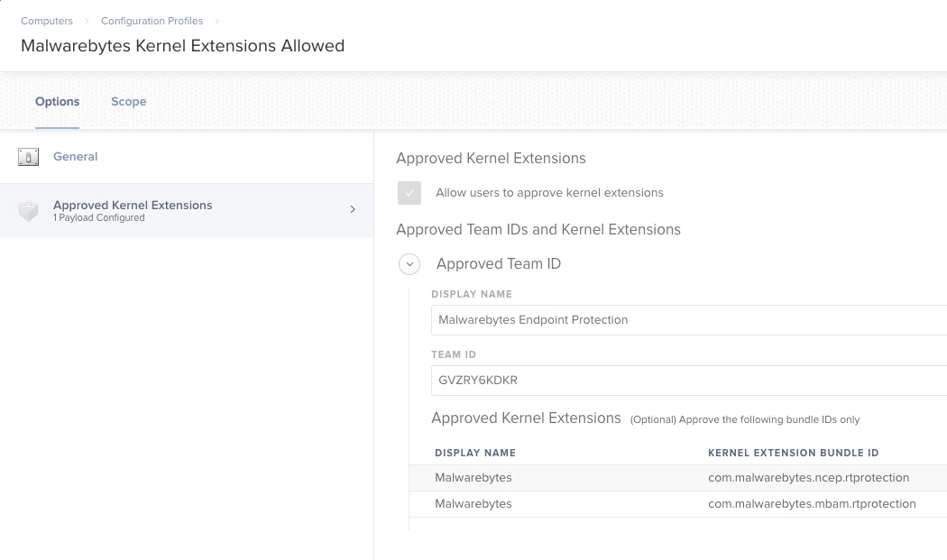The width and height of the screenshot is (947, 560).
Task: Click com.malwarebytes.ncep.rtprotection bundle ID cell
Action: coord(809,478)
